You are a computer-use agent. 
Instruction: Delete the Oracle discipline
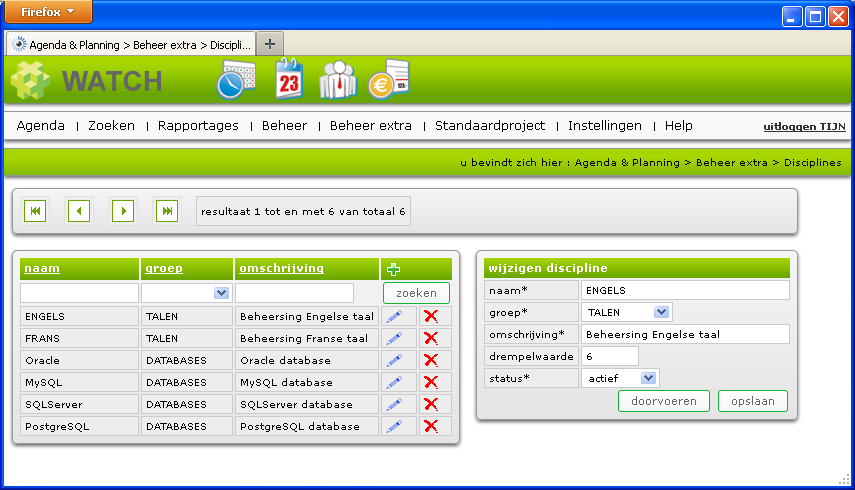pos(431,360)
